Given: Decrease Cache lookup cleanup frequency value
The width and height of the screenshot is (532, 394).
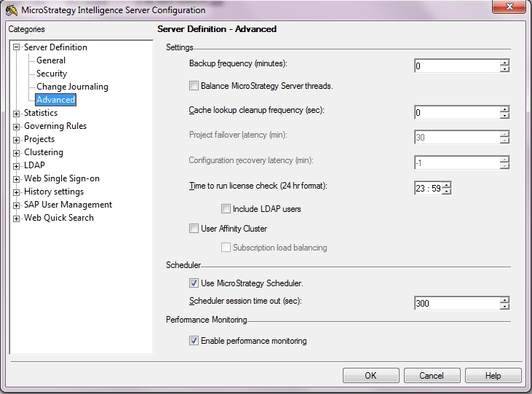Looking at the screenshot, I should (x=504, y=116).
